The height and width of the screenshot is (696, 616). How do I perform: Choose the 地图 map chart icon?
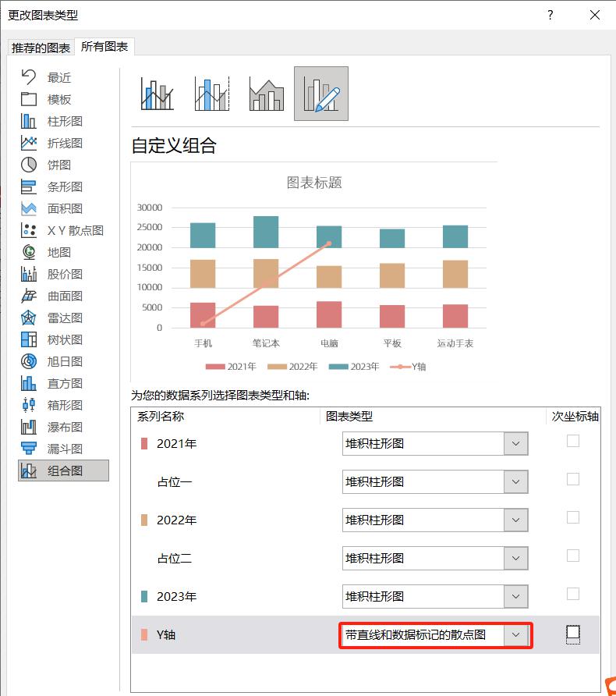(x=29, y=252)
